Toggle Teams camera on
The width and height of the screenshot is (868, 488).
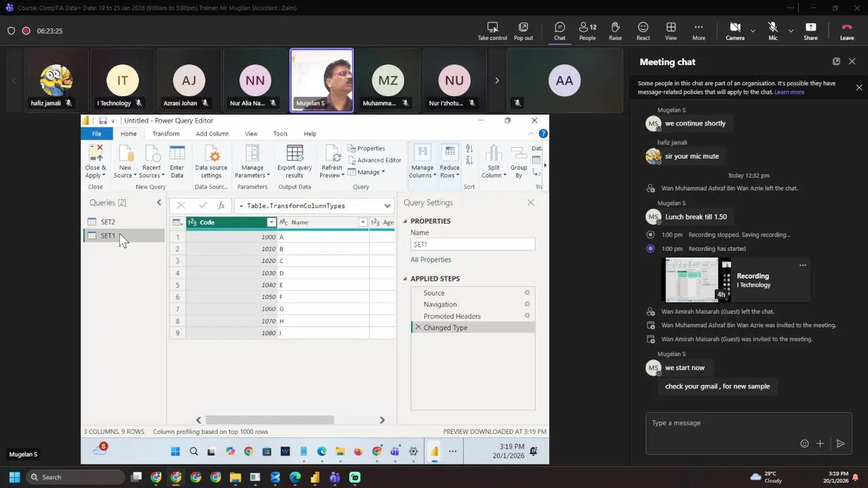pos(735,31)
